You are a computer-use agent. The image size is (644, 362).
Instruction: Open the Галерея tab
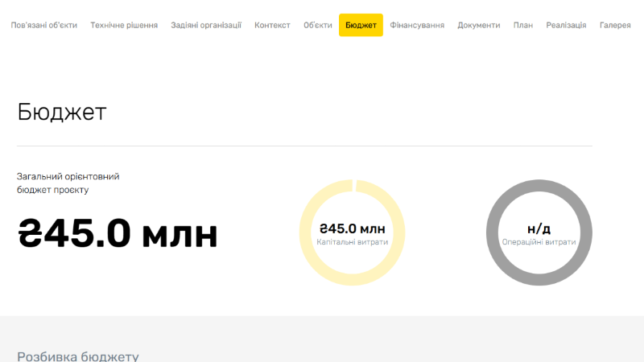pyautogui.click(x=615, y=26)
